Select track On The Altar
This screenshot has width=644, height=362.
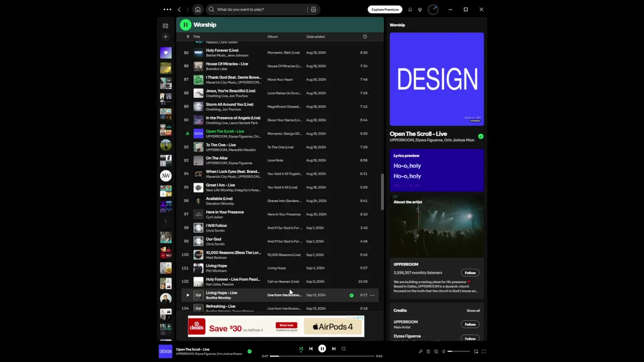(x=280, y=160)
